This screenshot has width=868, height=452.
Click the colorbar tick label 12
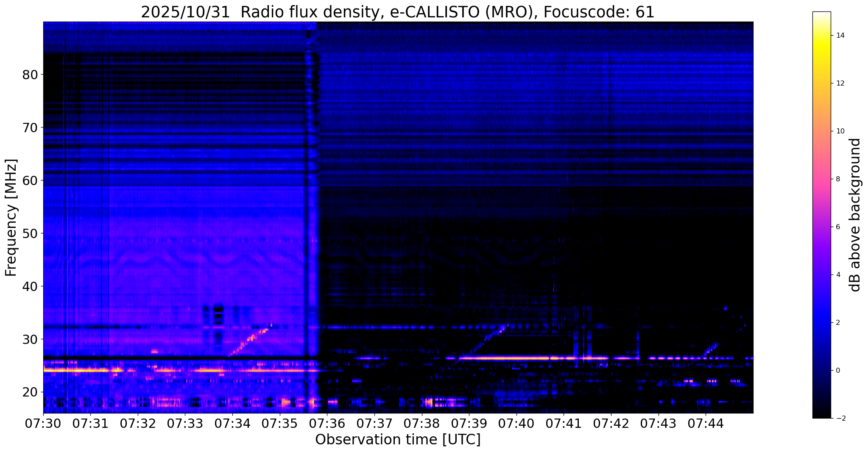(840, 83)
